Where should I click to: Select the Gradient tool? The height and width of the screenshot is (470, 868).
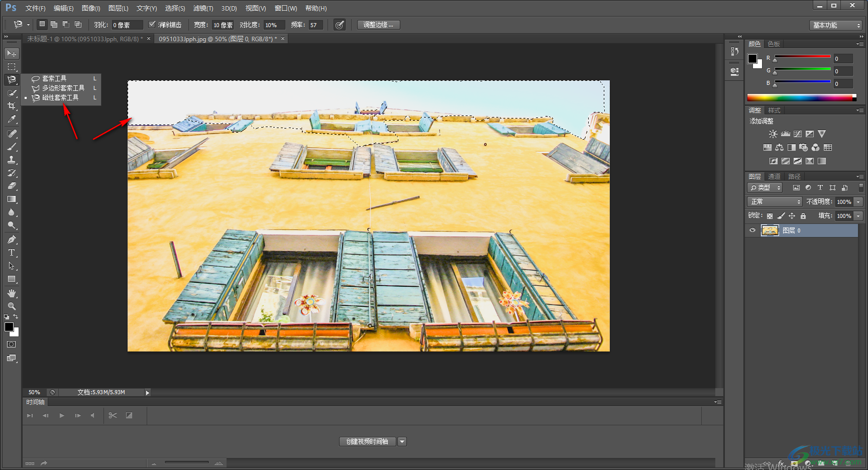click(x=12, y=199)
